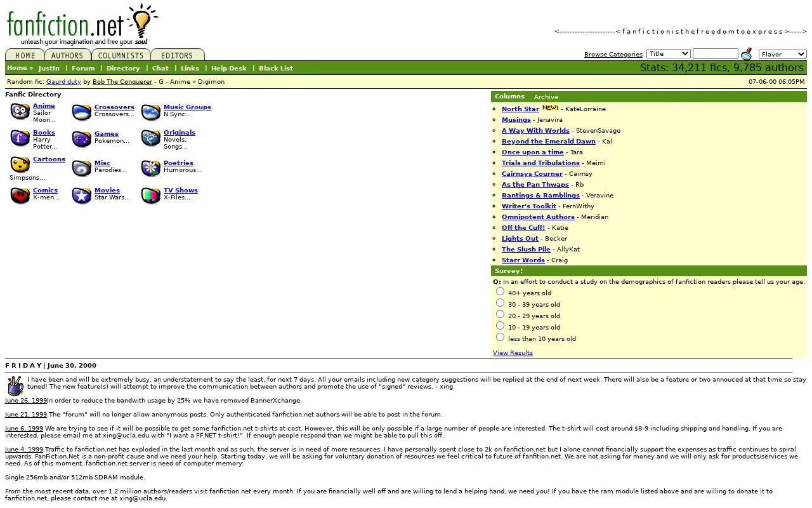Read The Slush Pile column
This screenshot has width=812, height=508.
pos(526,250)
